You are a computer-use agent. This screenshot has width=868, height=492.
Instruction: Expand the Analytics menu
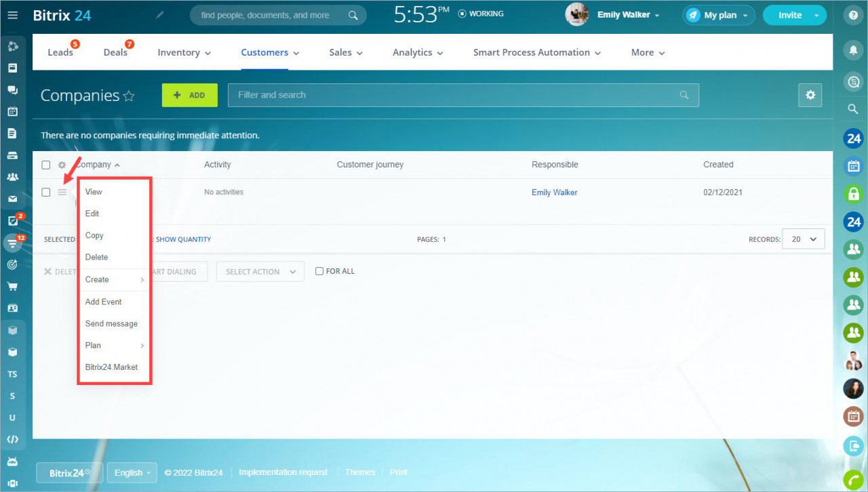(418, 52)
